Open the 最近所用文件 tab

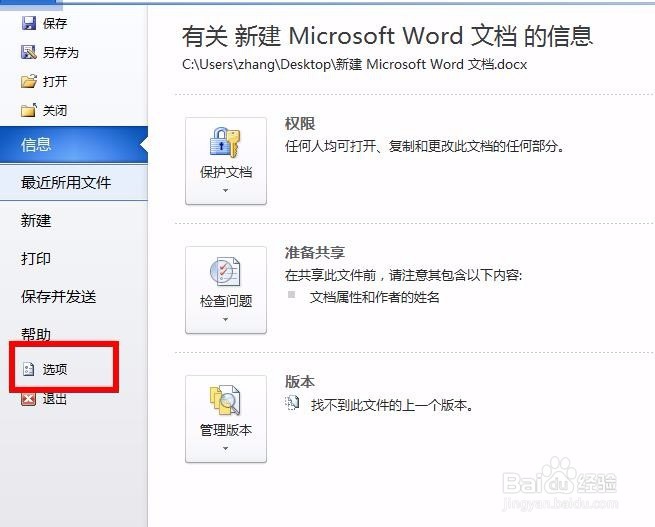click(x=74, y=182)
